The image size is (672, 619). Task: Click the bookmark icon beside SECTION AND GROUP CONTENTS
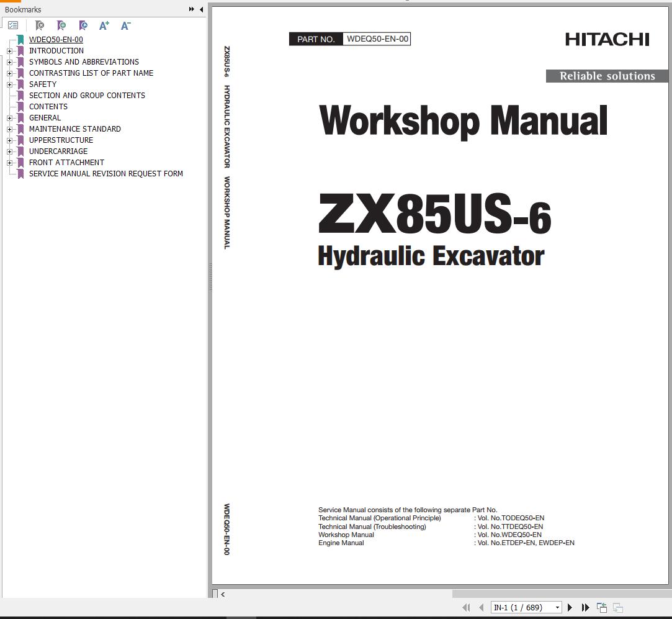click(x=20, y=96)
